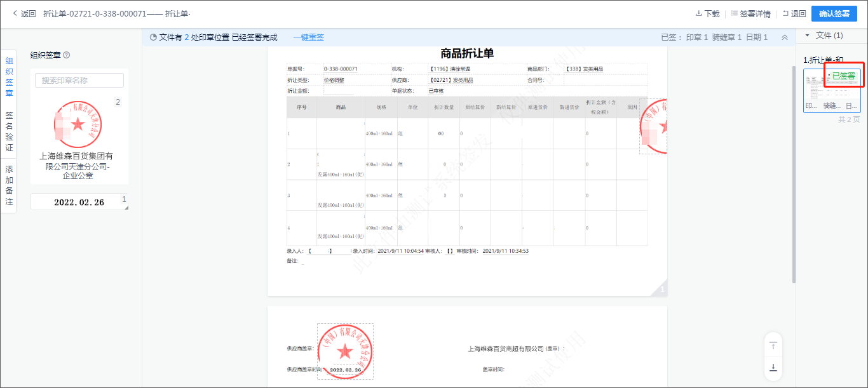
Task: Click the 搜索印章名称 search field
Action: [x=79, y=80]
